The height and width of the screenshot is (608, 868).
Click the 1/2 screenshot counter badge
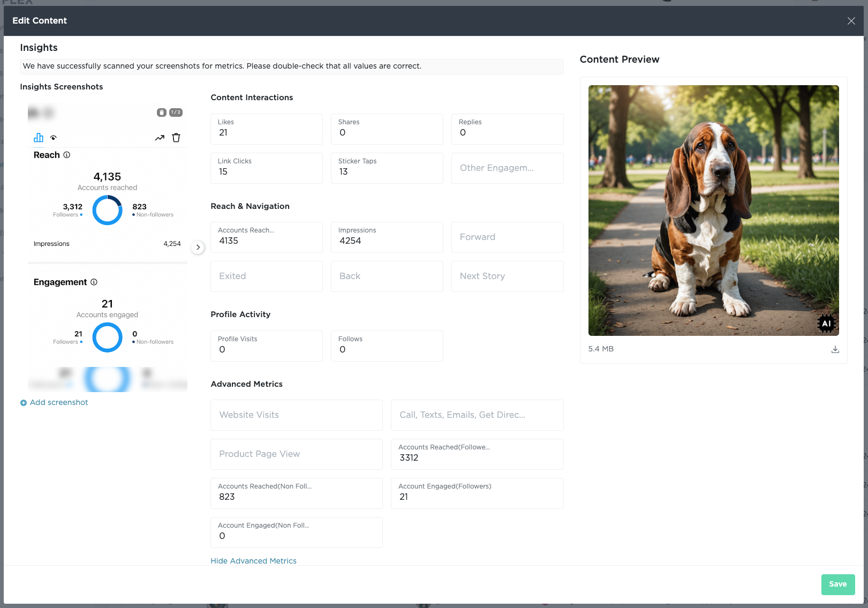coord(176,112)
